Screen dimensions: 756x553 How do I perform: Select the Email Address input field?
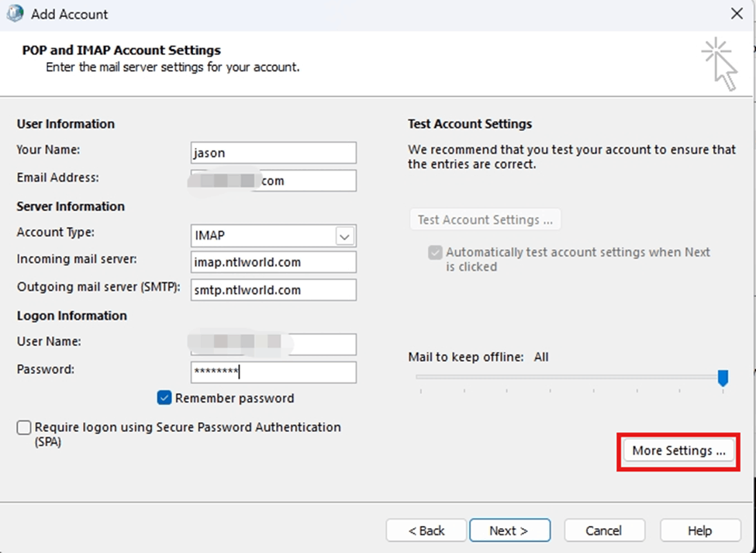tap(273, 180)
